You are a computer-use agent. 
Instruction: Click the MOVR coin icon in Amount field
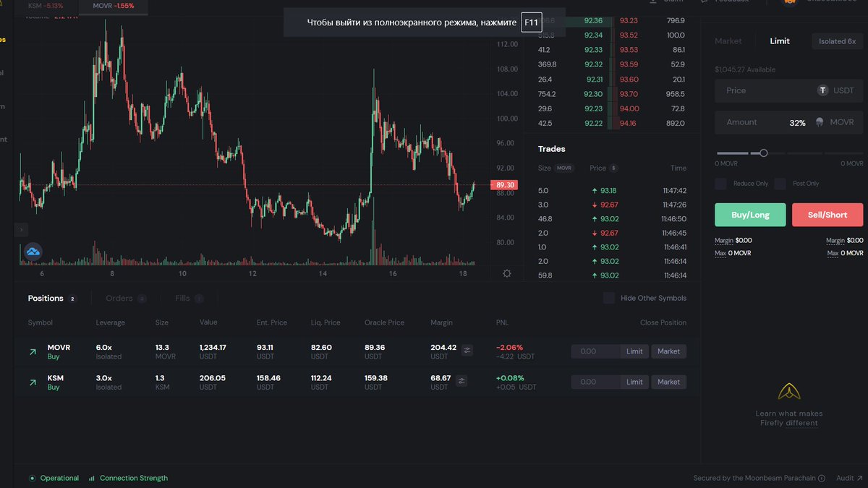point(820,122)
